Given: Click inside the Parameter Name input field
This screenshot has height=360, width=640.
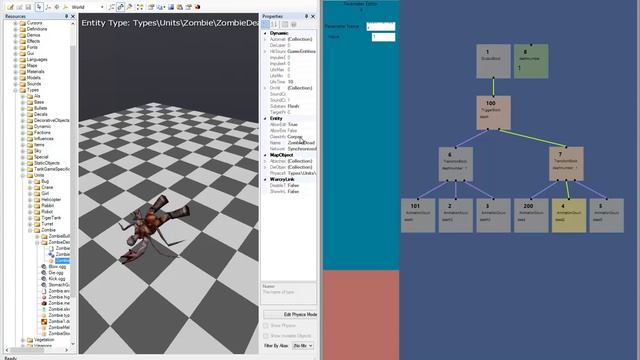Looking at the screenshot, I should point(381,27).
